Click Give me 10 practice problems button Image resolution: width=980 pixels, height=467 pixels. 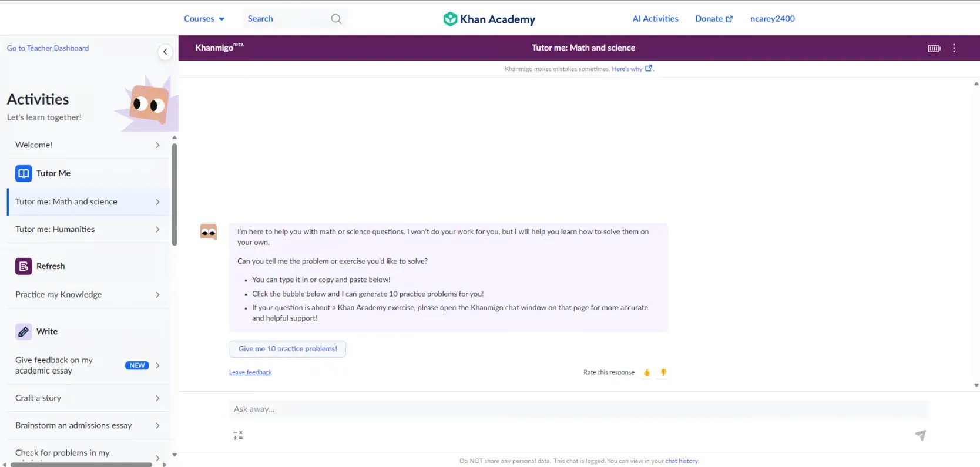(287, 349)
